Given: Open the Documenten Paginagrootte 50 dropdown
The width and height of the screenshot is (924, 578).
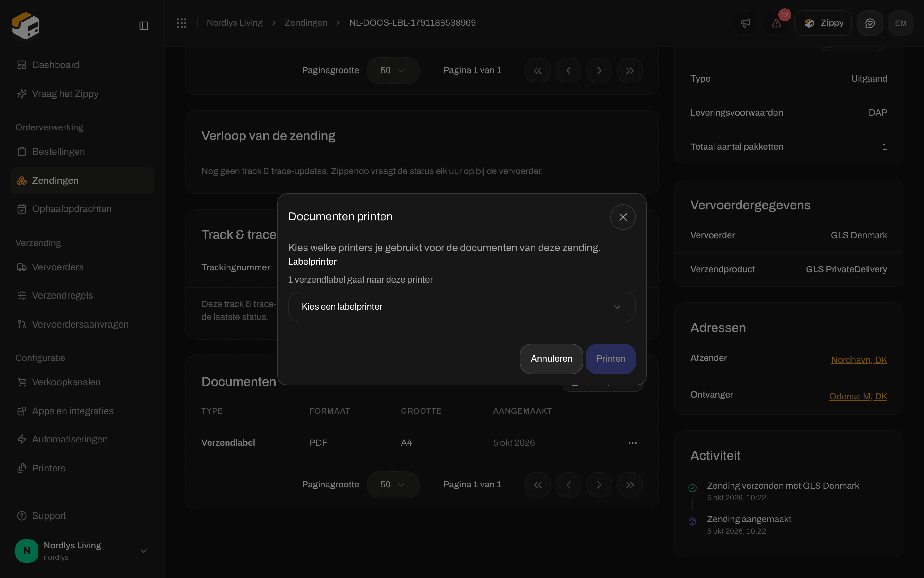Looking at the screenshot, I should pos(393,485).
